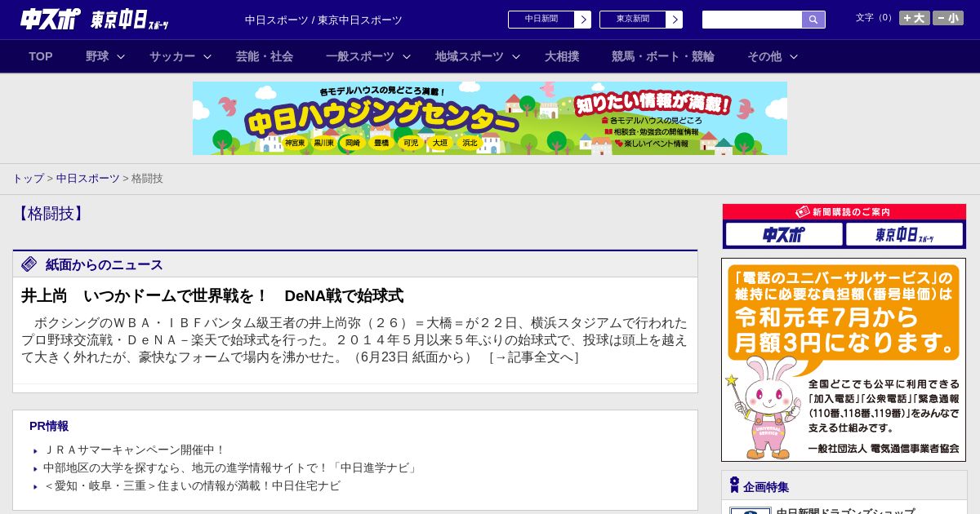This screenshot has width=980, height=514.
Task: Open ＪＲＡサマーキャンペーン開催中 PR link
Action: tap(134, 450)
